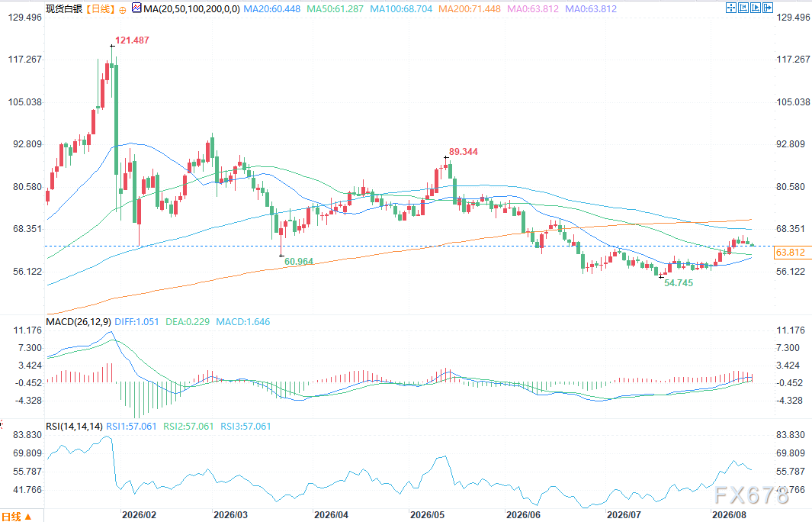The width and height of the screenshot is (812, 522).
Task: Click the MACD:1.646 value
Action: click(243, 322)
